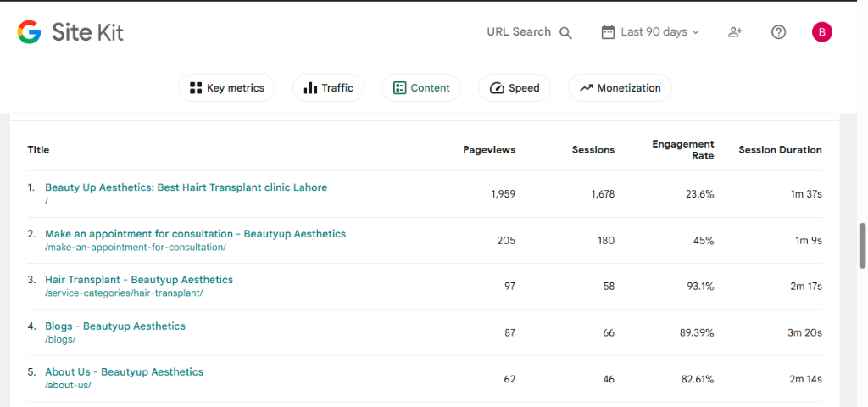Click the 93.1% engagement rate value
868x407 pixels.
tap(698, 287)
